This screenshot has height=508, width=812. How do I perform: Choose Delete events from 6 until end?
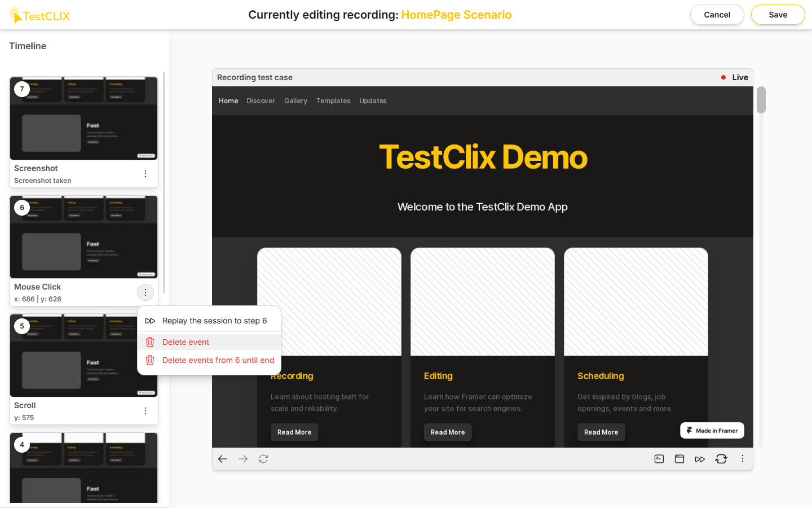pos(209,360)
